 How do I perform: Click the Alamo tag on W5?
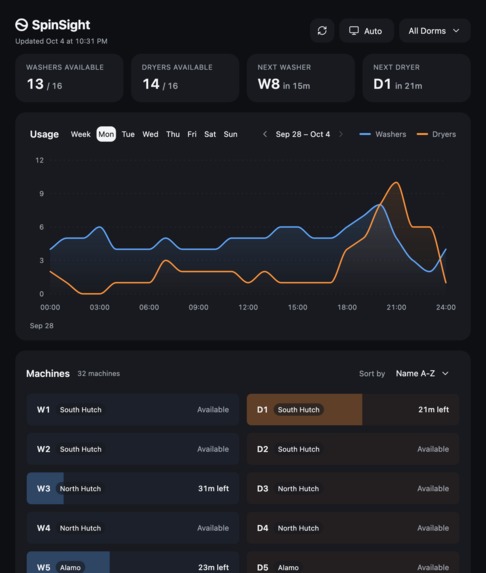tap(70, 568)
